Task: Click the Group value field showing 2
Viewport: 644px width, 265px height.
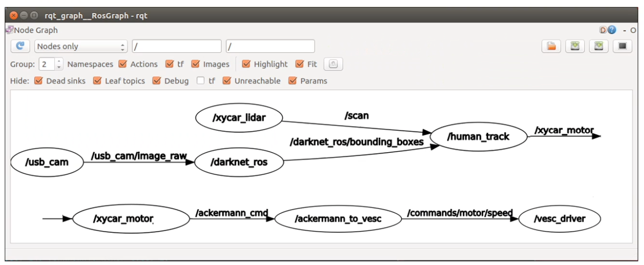Action: coord(47,64)
